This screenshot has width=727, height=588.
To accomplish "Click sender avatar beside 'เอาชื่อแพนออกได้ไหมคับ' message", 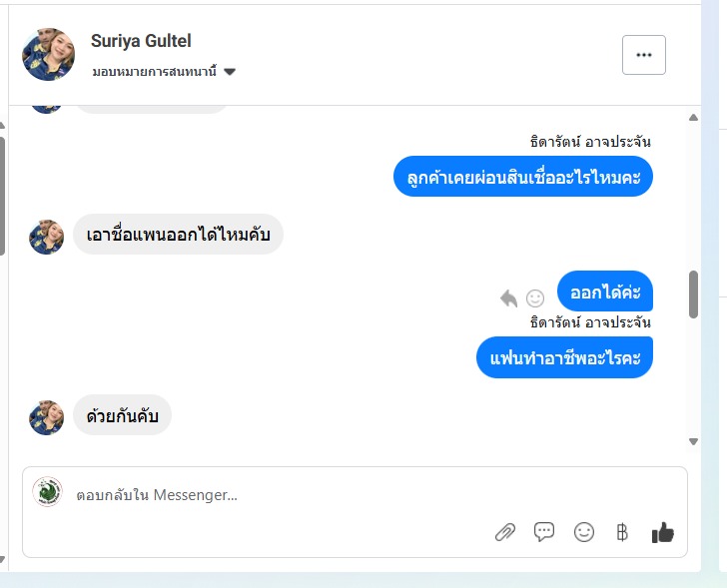I will pyautogui.click(x=47, y=237).
